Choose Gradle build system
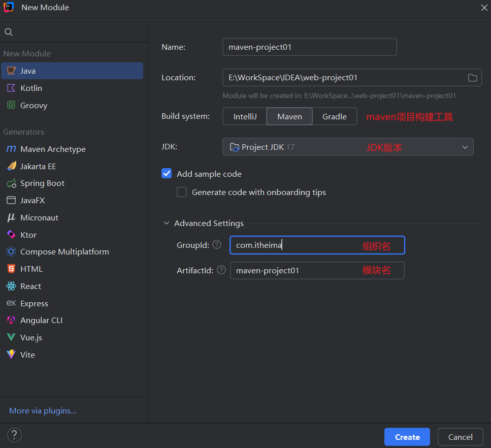This screenshot has width=491, height=448. (335, 116)
